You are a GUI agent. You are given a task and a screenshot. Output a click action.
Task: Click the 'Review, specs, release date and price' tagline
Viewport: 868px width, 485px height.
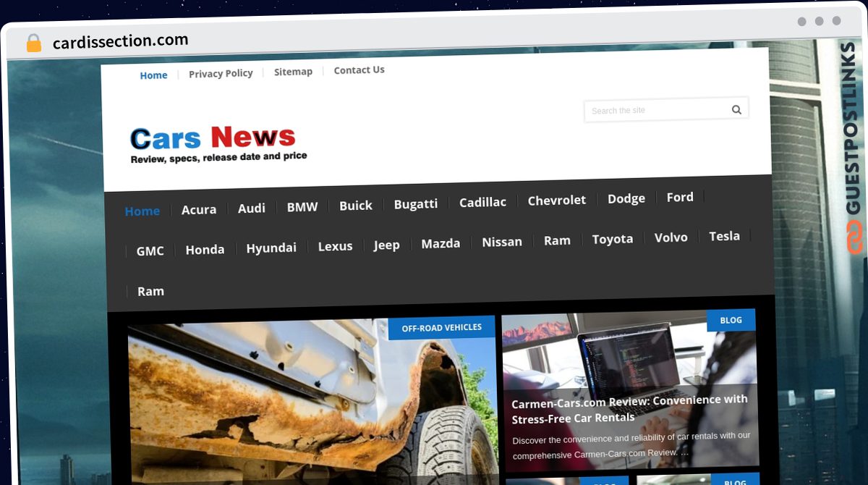(x=218, y=157)
